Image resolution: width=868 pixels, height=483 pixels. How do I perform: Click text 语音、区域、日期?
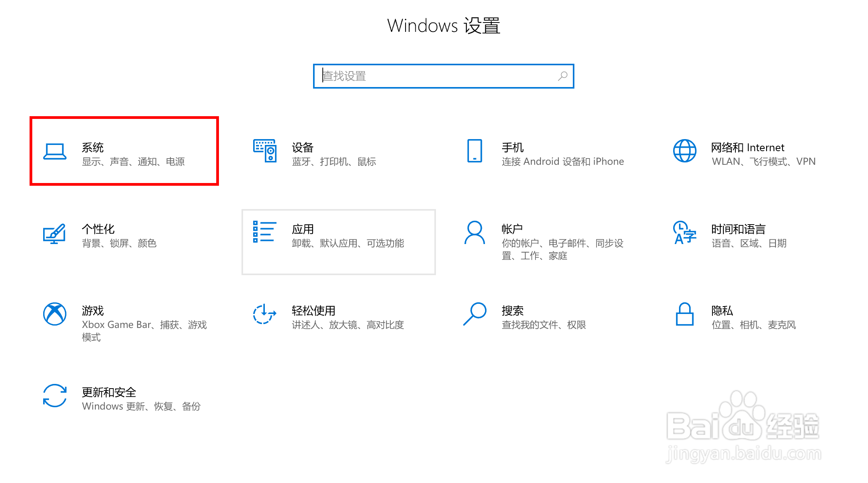749,243
